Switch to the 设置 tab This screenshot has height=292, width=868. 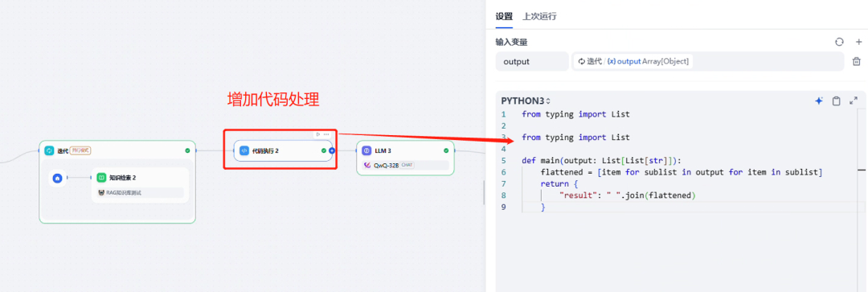point(504,16)
